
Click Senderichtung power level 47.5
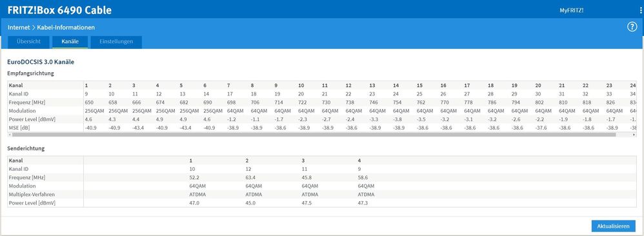pyautogui.click(x=307, y=202)
